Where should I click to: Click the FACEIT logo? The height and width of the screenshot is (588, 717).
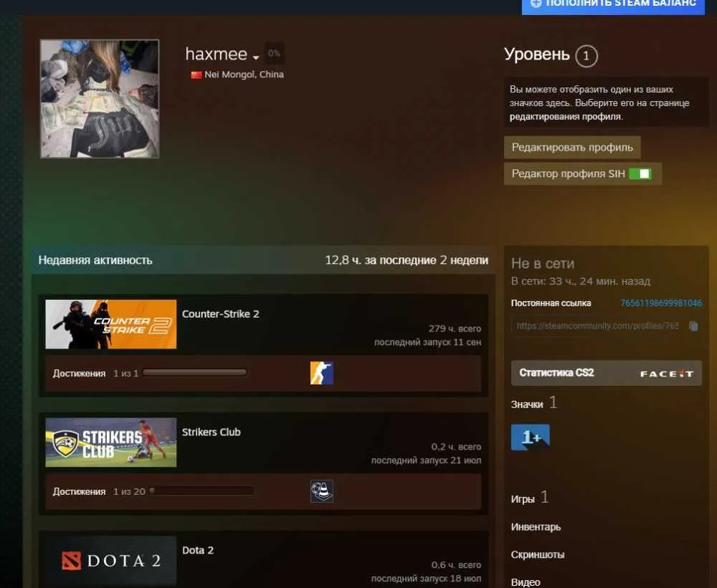pyautogui.click(x=667, y=374)
